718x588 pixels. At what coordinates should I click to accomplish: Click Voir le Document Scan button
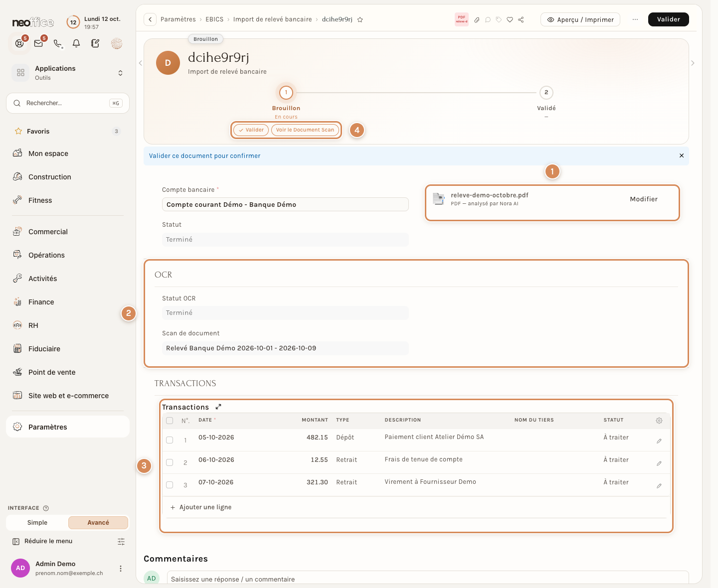point(305,130)
